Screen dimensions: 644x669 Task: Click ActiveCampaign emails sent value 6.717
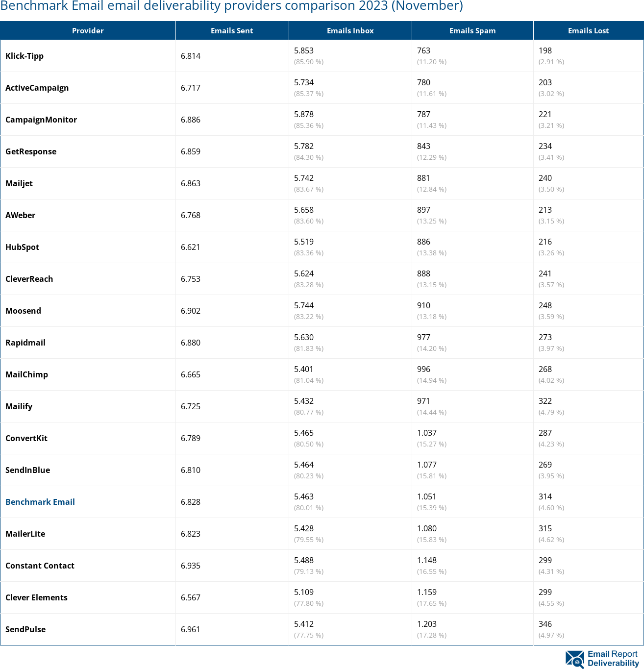click(191, 88)
